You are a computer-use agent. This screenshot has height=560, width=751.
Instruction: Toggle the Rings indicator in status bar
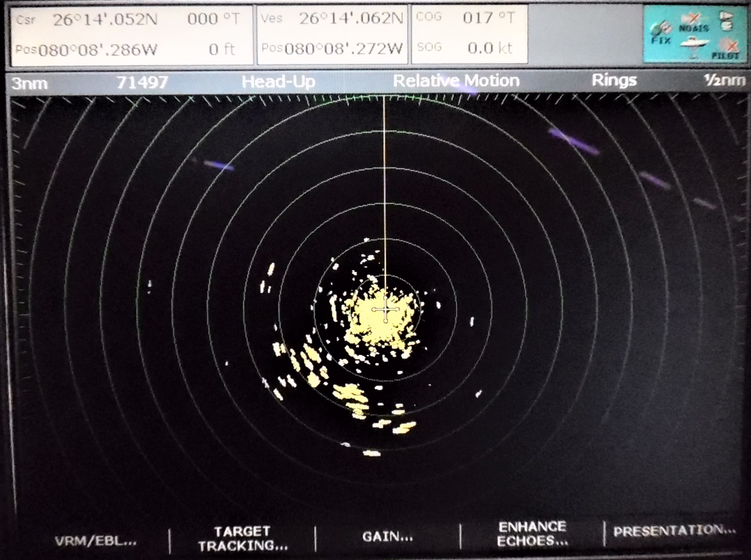point(614,80)
